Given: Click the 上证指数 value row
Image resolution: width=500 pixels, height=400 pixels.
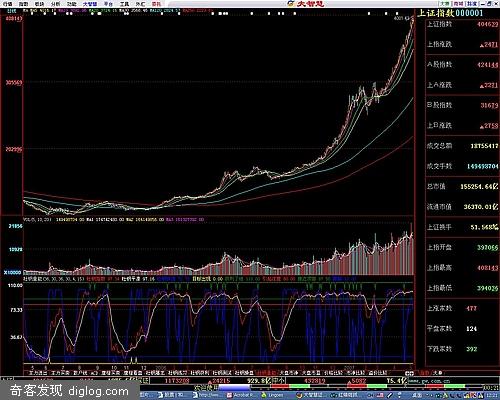Looking at the screenshot, I should tap(462, 24).
